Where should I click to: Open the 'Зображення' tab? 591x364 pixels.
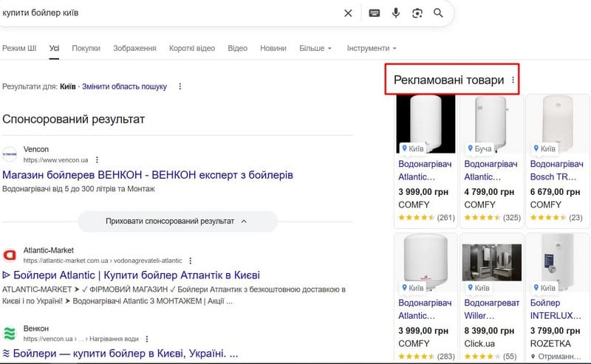pos(134,48)
